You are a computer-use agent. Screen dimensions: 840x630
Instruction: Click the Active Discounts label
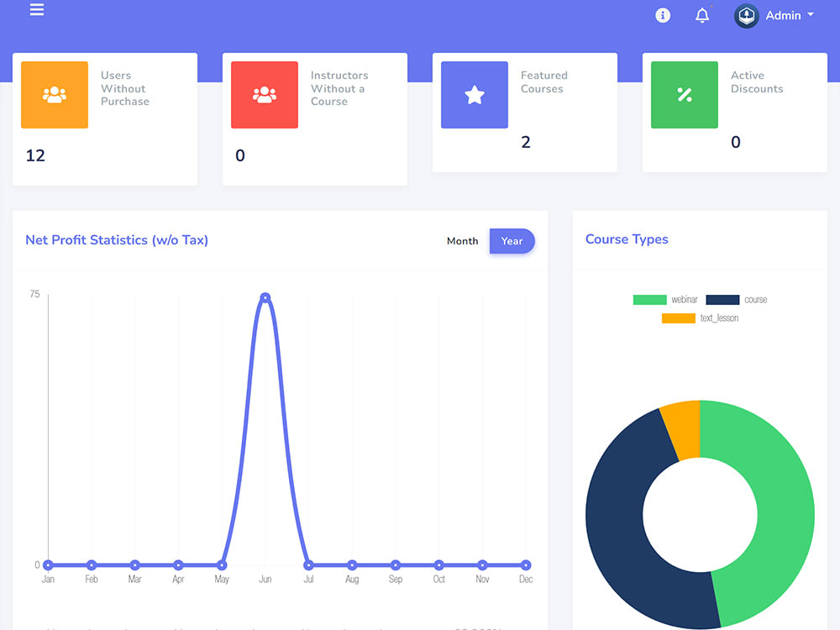coord(757,82)
